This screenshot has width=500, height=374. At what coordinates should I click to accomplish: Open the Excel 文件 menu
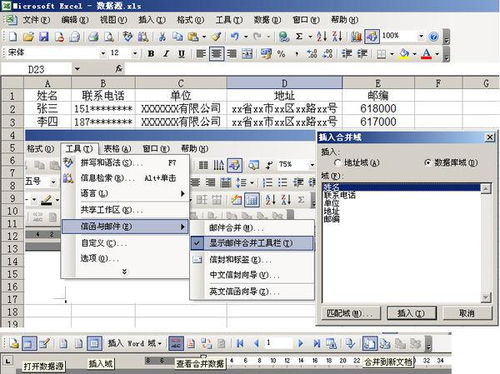tap(36, 20)
